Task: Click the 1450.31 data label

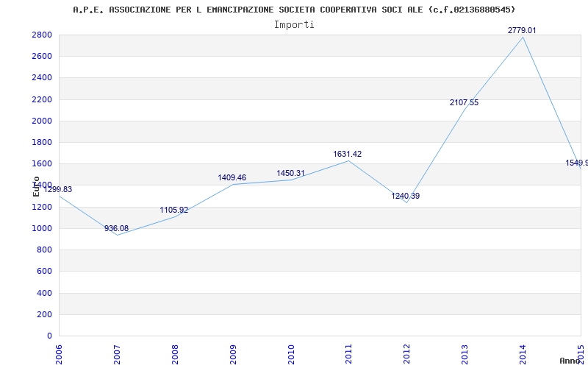Action: coord(290,173)
